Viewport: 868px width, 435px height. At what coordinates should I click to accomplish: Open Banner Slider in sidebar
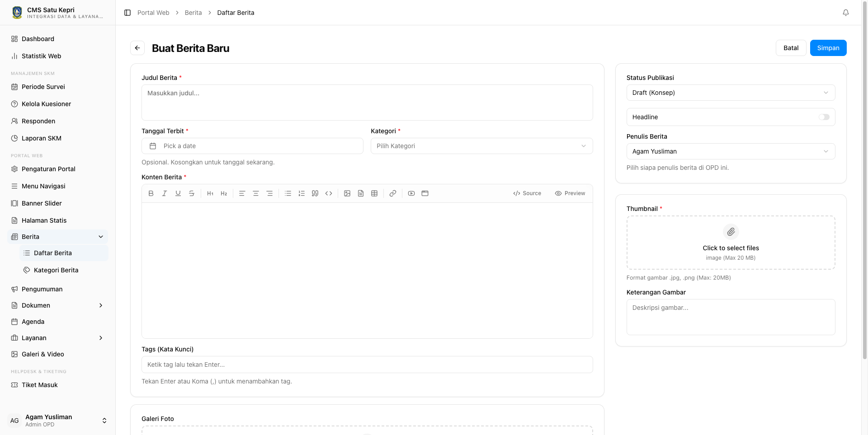pos(58,203)
